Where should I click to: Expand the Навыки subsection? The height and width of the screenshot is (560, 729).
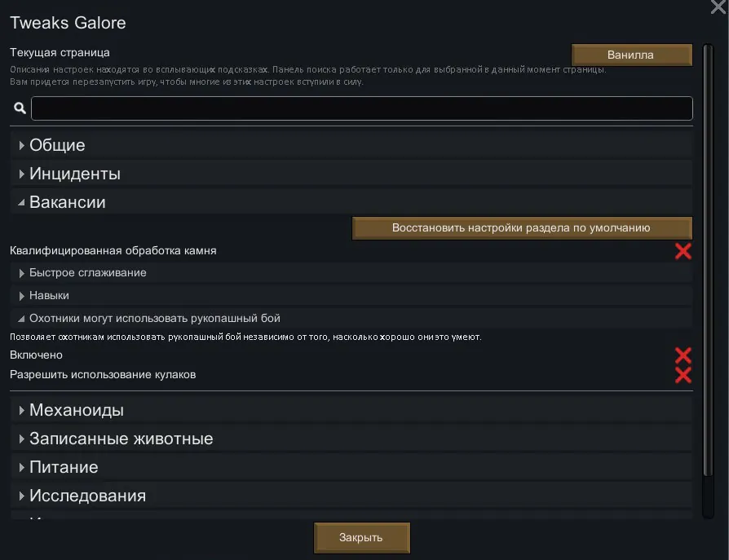(49, 295)
